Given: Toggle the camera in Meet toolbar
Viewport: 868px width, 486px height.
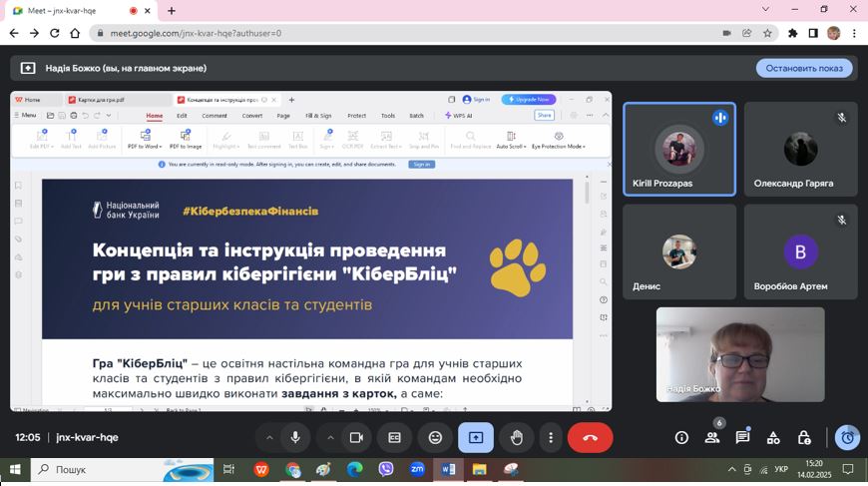Looking at the screenshot, I should pyautogui.click(x=355, y=437).
